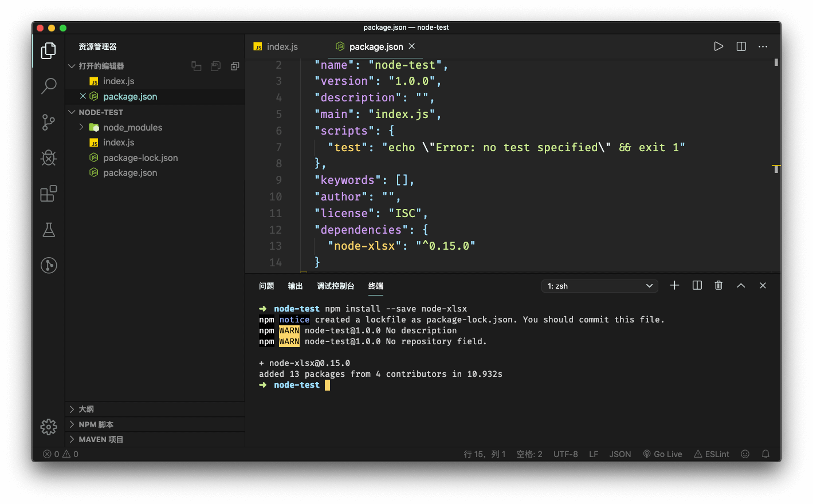
Task: Switch to 调试控制台 debug console tab
Action: 335,286
